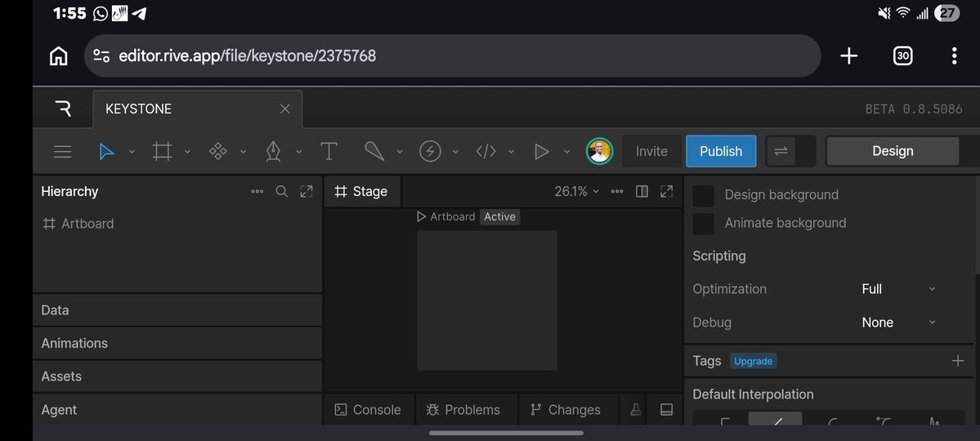Expand the components tool dropdown arrow
The width and height of the screenshot is (980, 441).
point(243,151)
